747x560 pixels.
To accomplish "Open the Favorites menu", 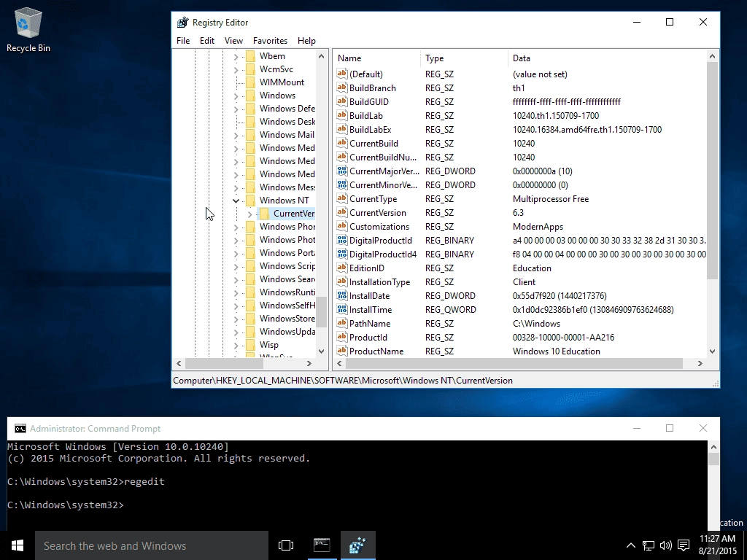I will (x=270, y=41).
